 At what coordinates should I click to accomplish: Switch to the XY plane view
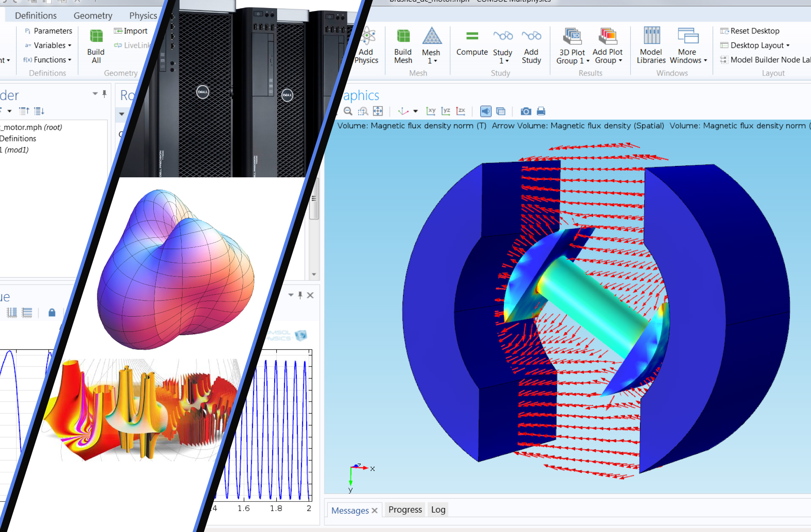[x=431, y=111]
